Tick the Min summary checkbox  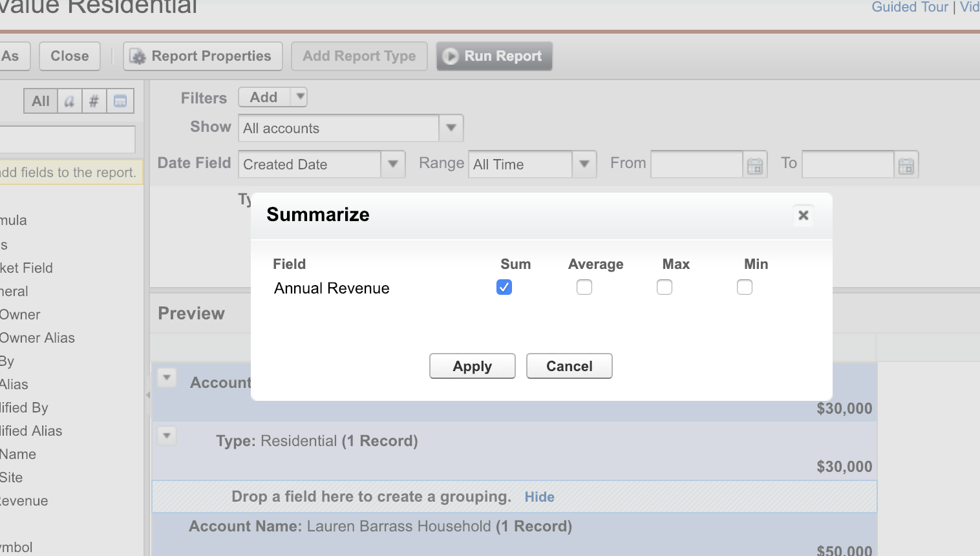click(745, 287)
